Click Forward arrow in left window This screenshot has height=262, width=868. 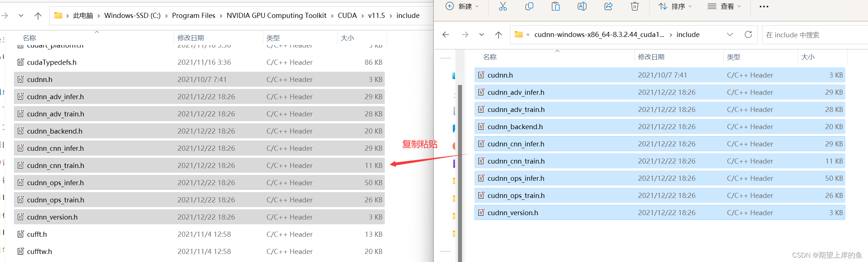(x=5, y=16)
